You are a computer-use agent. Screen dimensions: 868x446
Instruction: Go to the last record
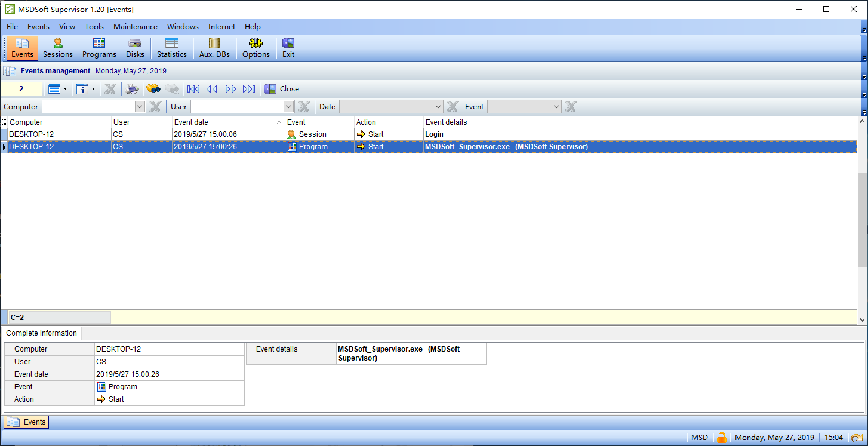click(249, 89)
